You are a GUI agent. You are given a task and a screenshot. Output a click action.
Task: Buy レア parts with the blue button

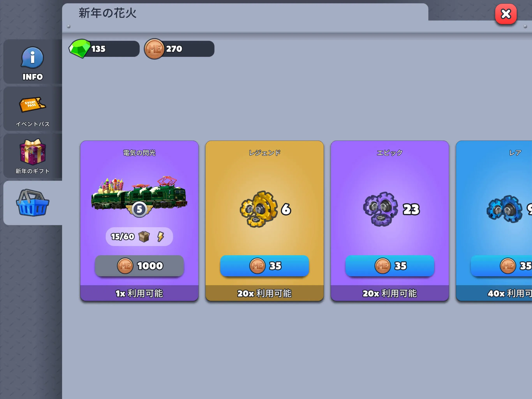coord(501,266)
